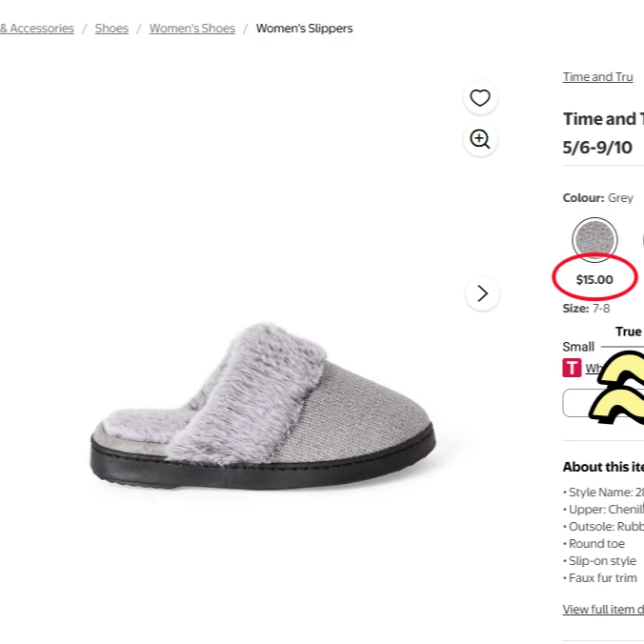Screen dimensions: 644x644
Task: Show next product image with right arrow
Action: click(482, 293)
